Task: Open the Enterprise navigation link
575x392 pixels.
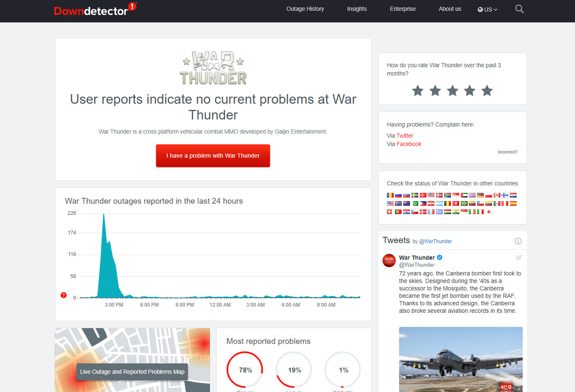Action: coord(402,9)
